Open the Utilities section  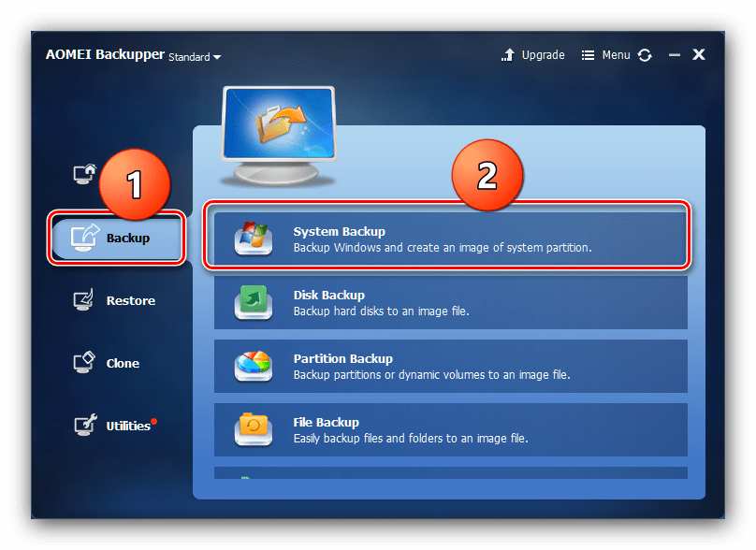tap(127, 426)
